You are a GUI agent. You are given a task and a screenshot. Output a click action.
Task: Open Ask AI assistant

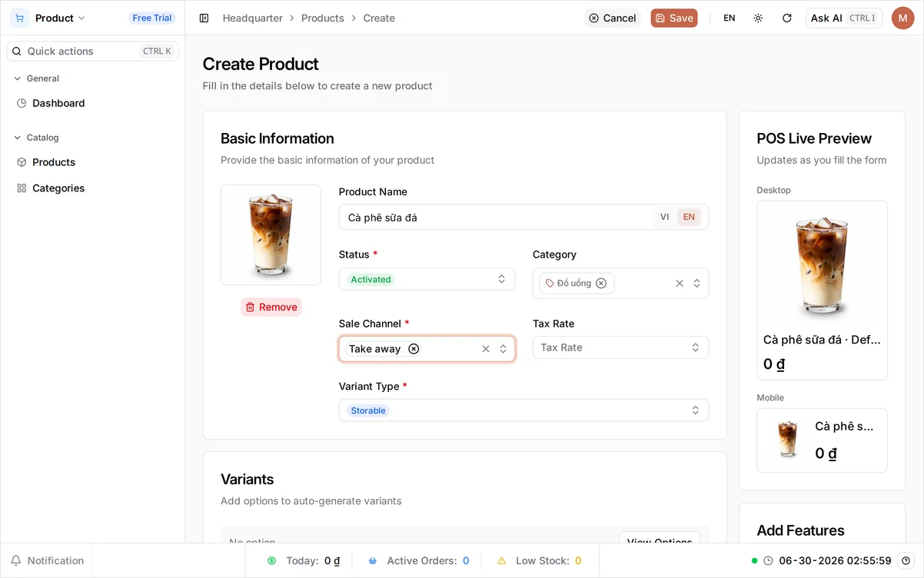[844, 18]
